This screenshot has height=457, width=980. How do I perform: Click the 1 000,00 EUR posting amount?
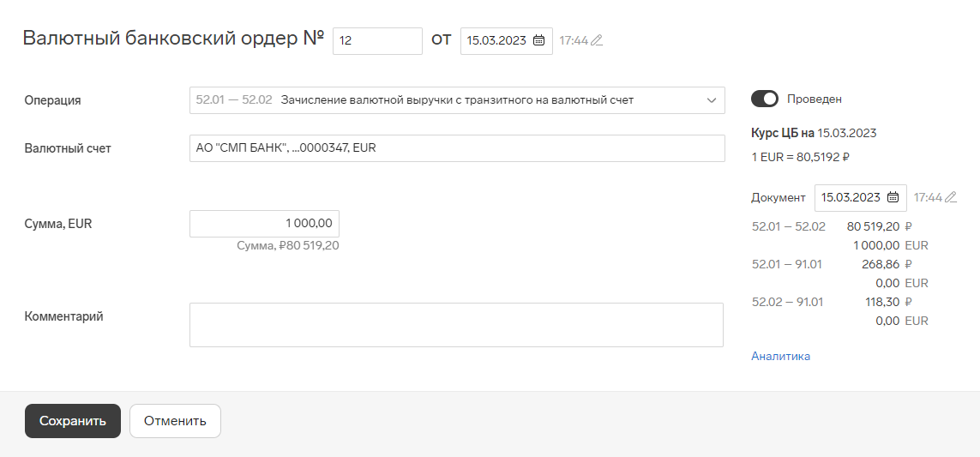(x=891, y=246)
